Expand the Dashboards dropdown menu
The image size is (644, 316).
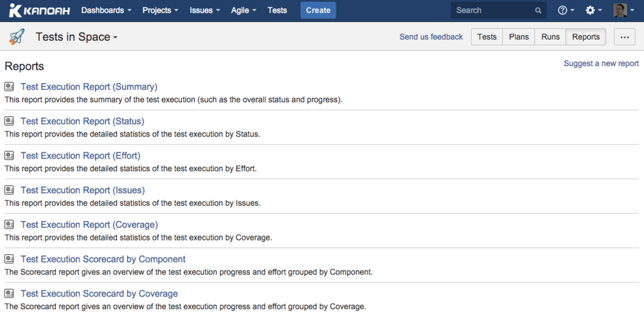106,10
